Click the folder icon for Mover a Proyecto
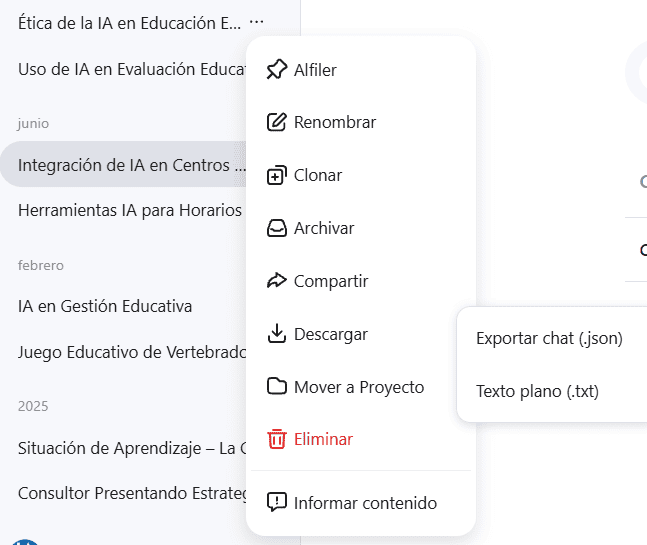Screen dimensions: 647x545 276,387
